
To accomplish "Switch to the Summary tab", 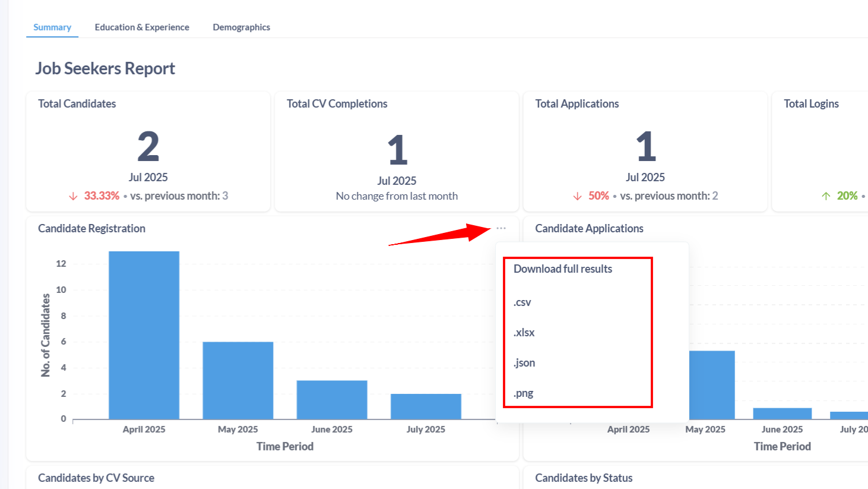I will 52,27.
